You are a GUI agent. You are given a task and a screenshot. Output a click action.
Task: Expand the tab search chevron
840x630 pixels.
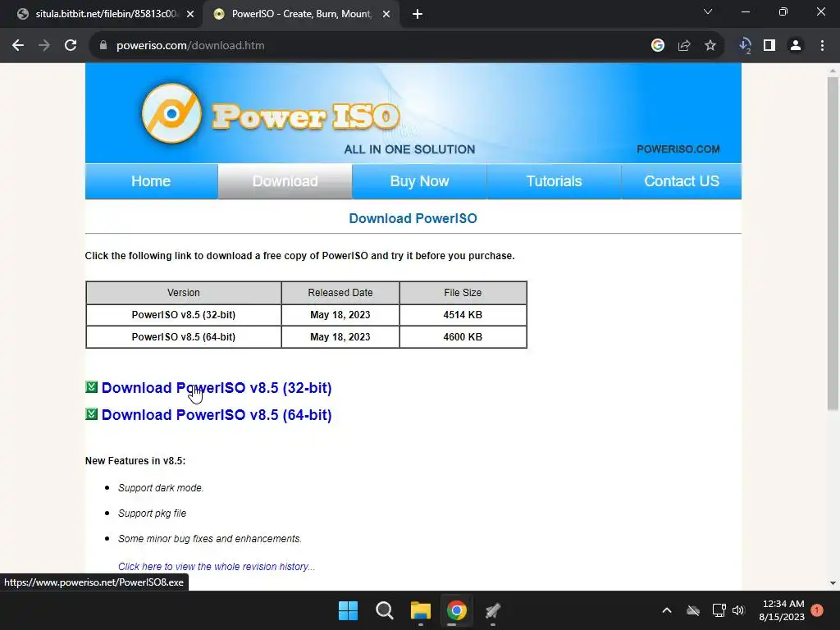pyautogui.click(x=708, y=11)
